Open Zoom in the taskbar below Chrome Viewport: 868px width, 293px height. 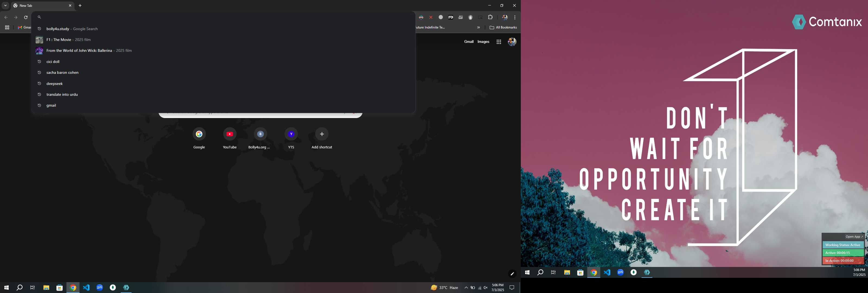[99, 288]
